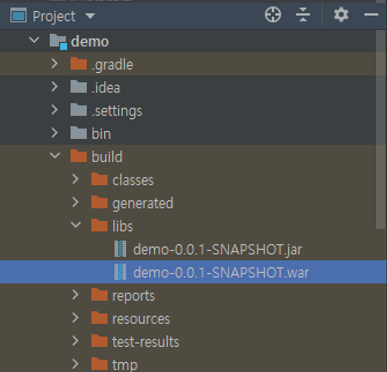Viewport: 387px width, 372px height.
Task: Select the resources folder label
Action: tap(141, 319)
